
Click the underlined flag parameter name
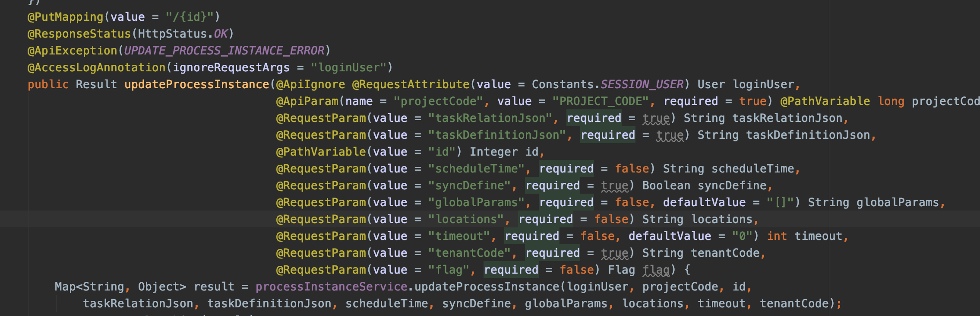(656, 270)
